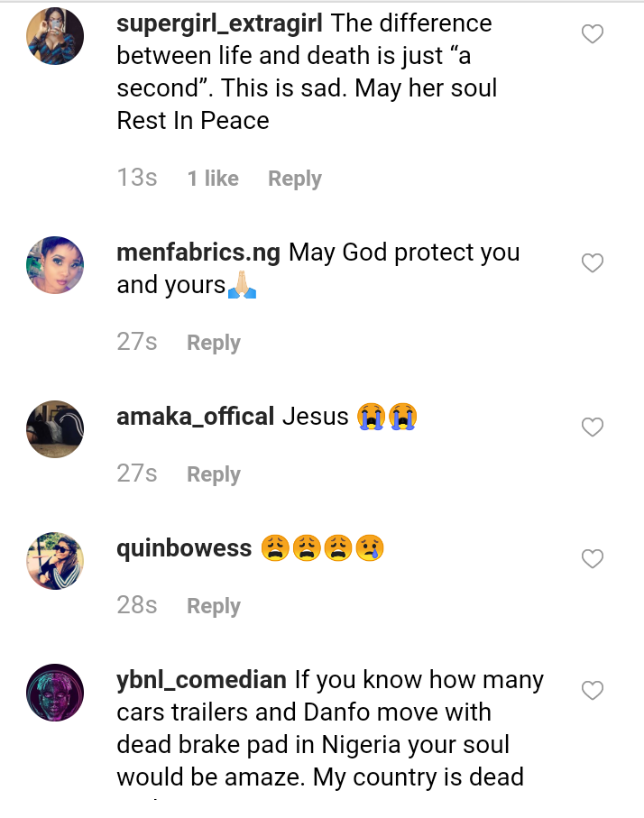
Task: Open supergirl_extragirl's profile picture
Action: click(x=55, y=36)
